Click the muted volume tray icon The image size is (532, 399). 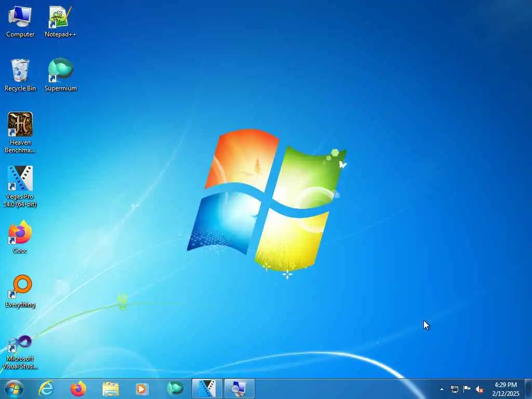coord(480,390)
